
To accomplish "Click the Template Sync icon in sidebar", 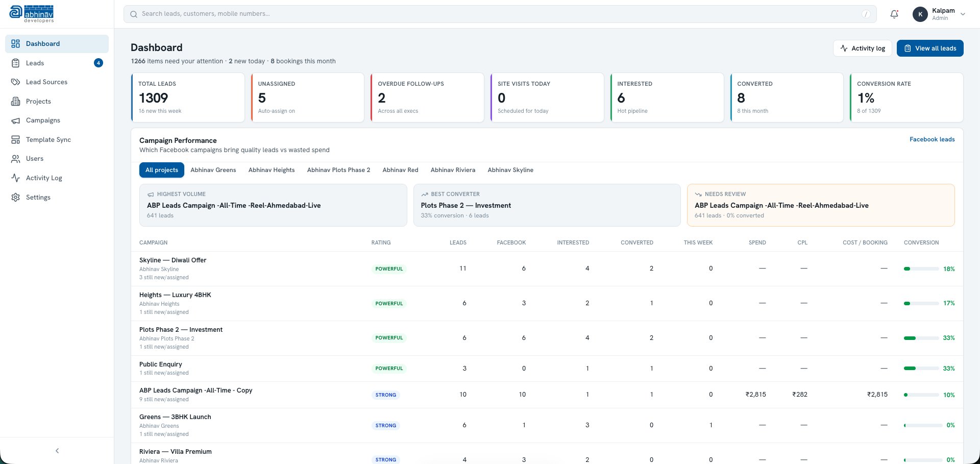I will coord(16,139).
